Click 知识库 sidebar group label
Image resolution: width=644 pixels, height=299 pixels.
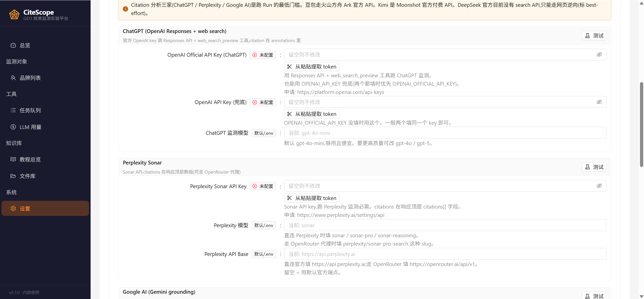(x=14, y=143)
